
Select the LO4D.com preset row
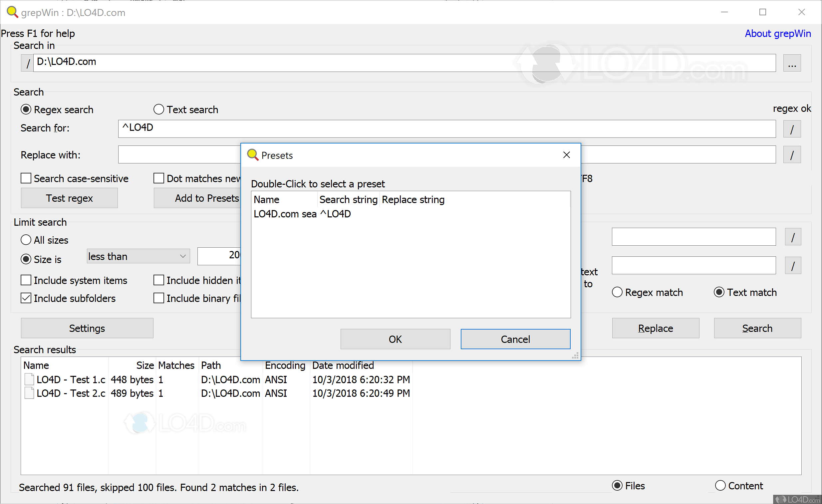(285, 214)
